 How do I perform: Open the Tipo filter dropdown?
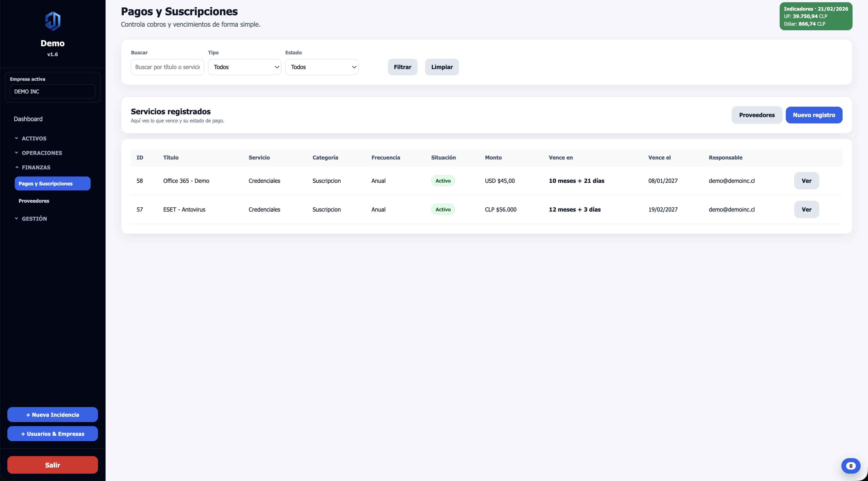[x=244, y=67]
